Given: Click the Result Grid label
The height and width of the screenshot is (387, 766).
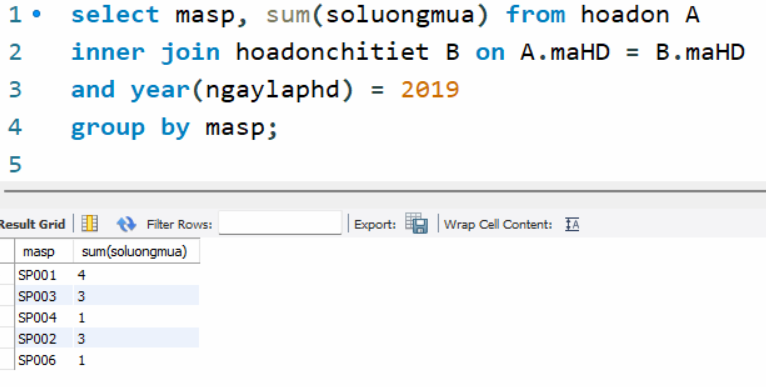Looking at the screenshot, I should tap(32, 224).
